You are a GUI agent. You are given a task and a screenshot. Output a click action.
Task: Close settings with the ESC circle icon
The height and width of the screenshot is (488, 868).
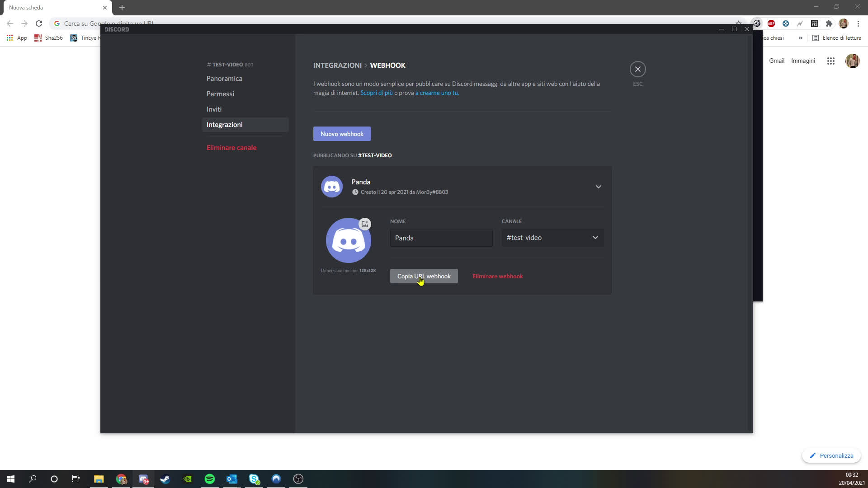pos(637,69)
